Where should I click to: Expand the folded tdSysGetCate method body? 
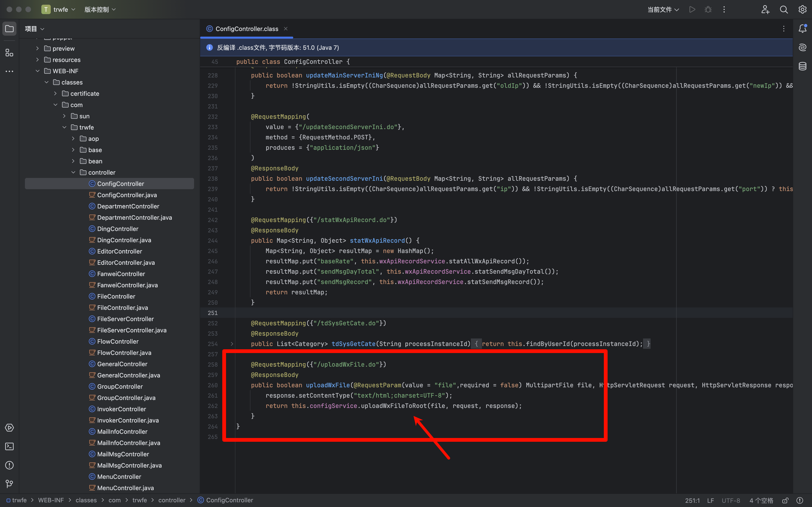point(231,344)
